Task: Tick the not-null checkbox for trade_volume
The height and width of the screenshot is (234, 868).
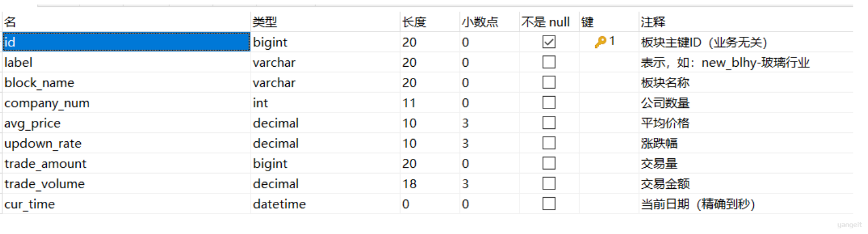Action: click(x=549, y=184)
